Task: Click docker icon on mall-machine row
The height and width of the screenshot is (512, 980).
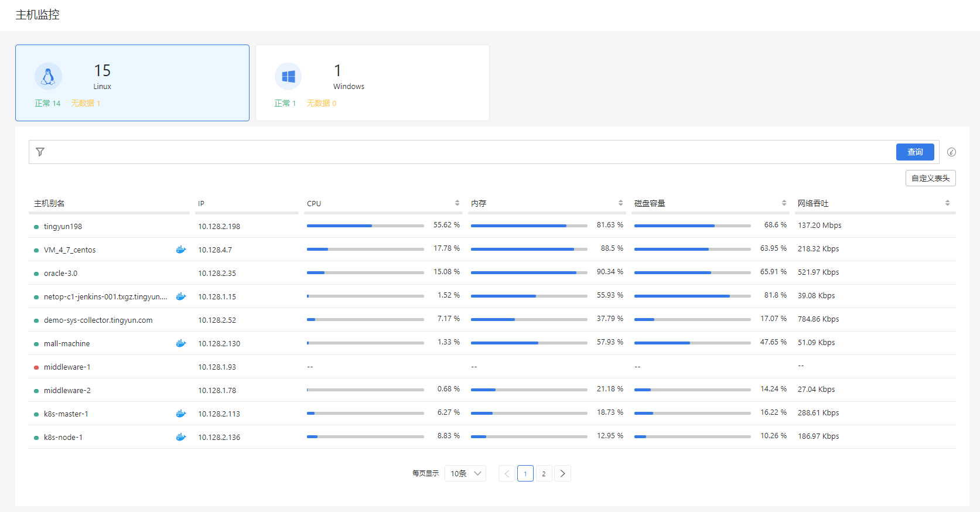Action: pos(181,343)
